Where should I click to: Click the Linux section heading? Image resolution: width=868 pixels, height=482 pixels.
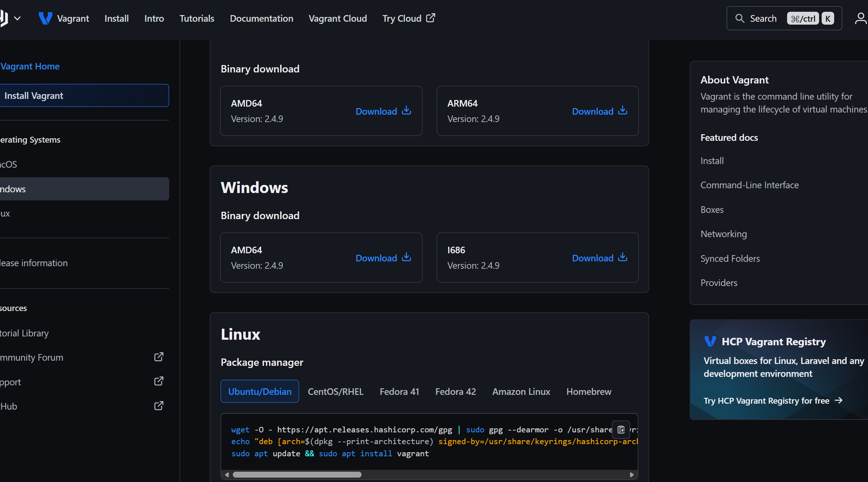click(241, 334)
